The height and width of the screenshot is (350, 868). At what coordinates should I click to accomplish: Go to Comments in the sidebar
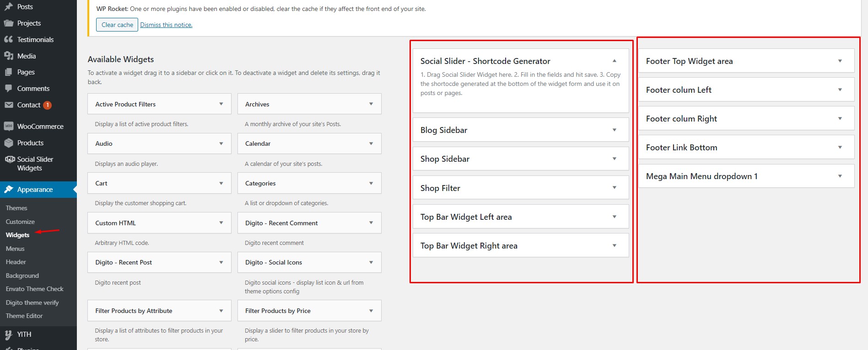[x=33, y=89]
